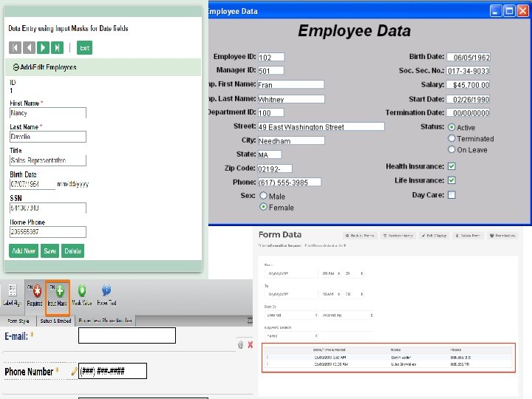Click the red X delete field icon
The image size is (532, 399).
(250, 345)
